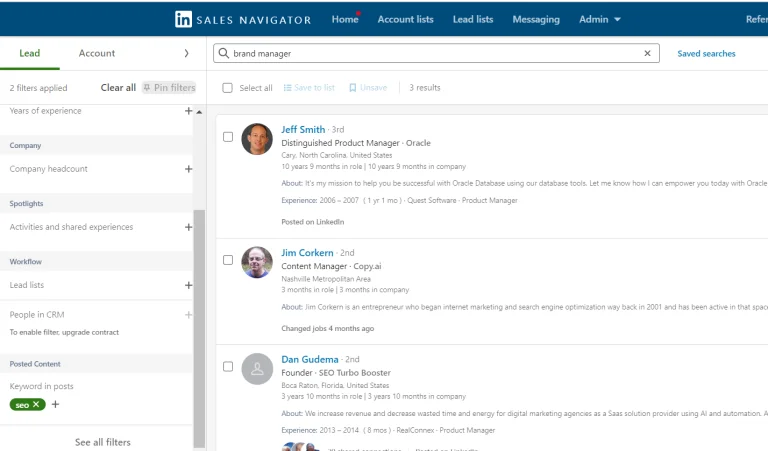Remove the seo keyword tag
The image size is (768, 451).
[x=37, y=404]
